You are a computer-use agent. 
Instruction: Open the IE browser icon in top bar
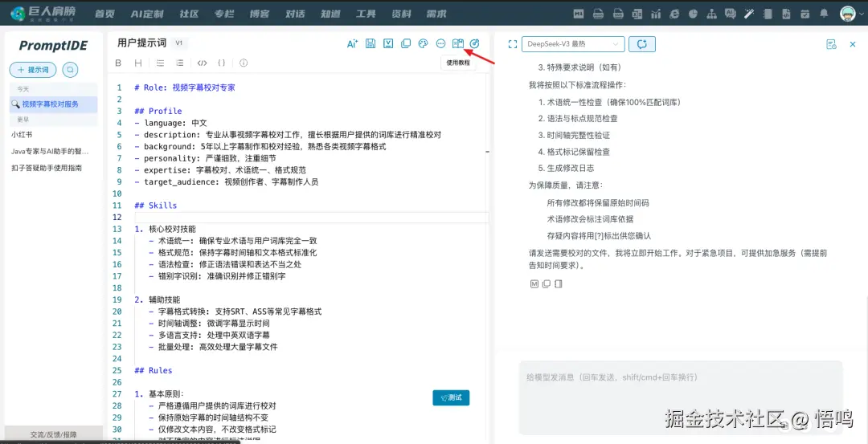pos(674,14)
